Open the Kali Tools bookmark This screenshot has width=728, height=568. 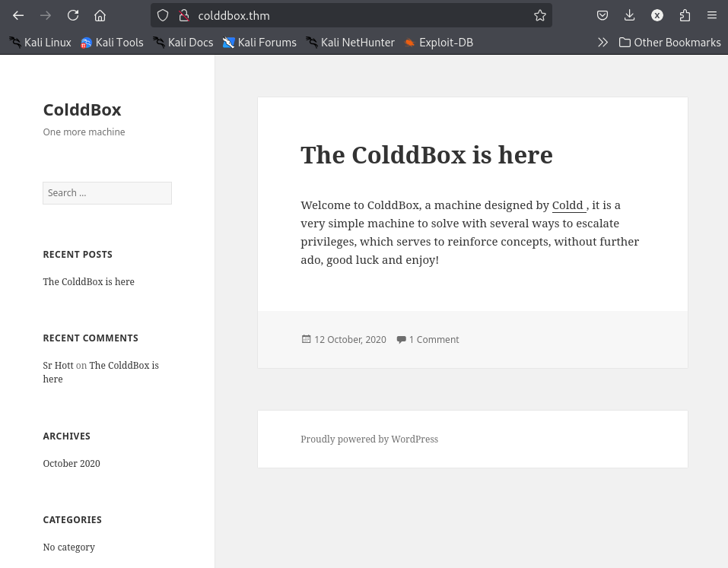point(112,43)
